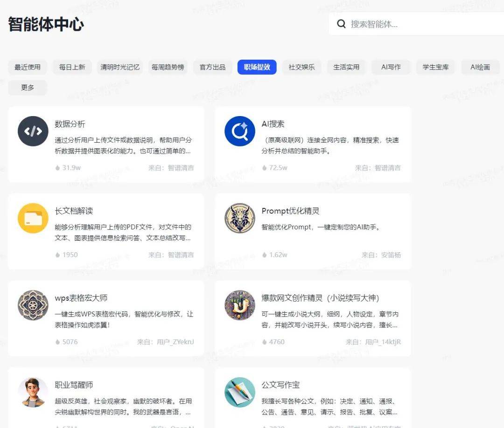
Task: Click the 职业骂醒师 avatar icon
Action: 32,392
